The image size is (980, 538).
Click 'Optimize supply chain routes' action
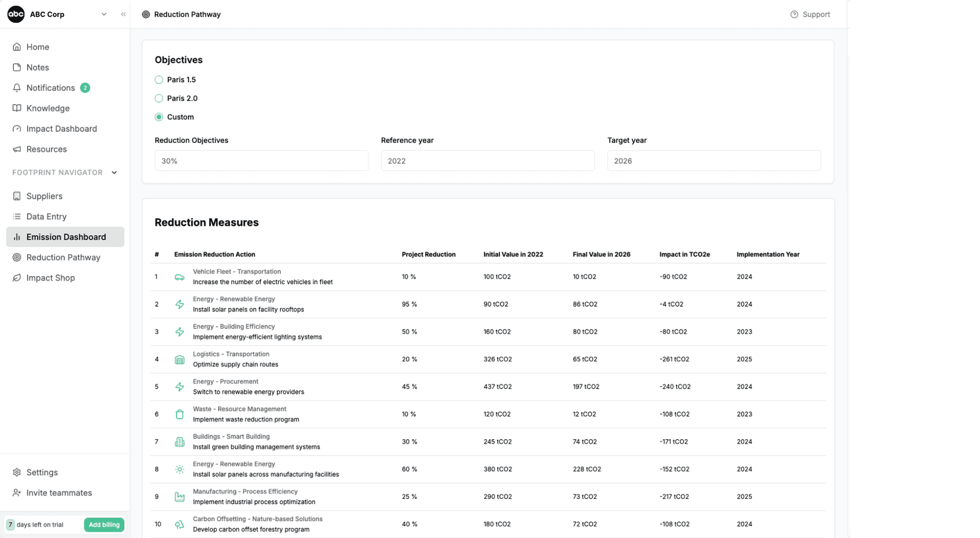click(x=235, y=365)
